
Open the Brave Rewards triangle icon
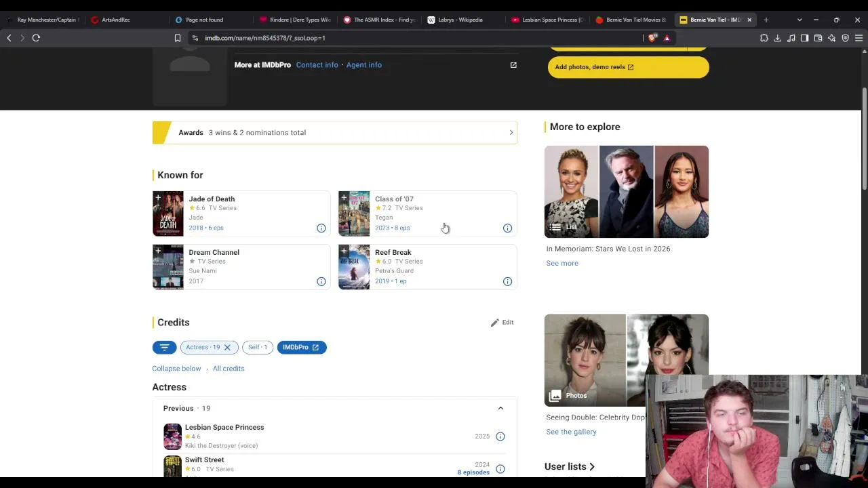(x=667, y=38)
